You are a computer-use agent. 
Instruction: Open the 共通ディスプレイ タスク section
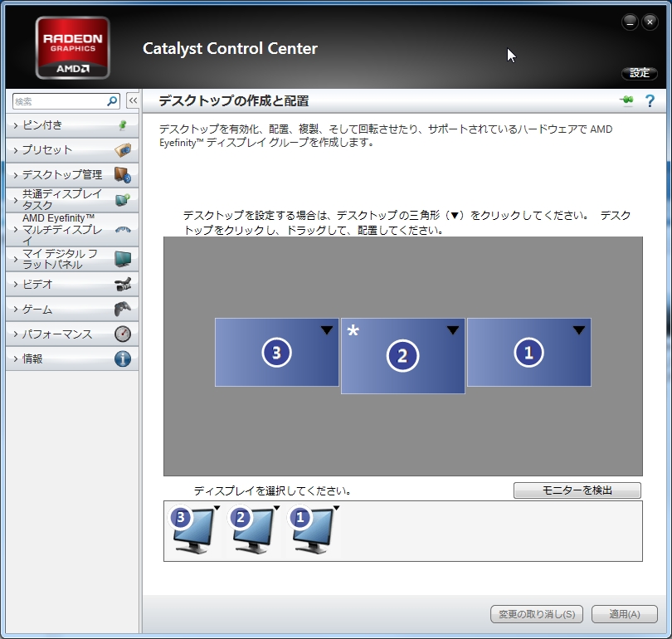pos(72,200)
